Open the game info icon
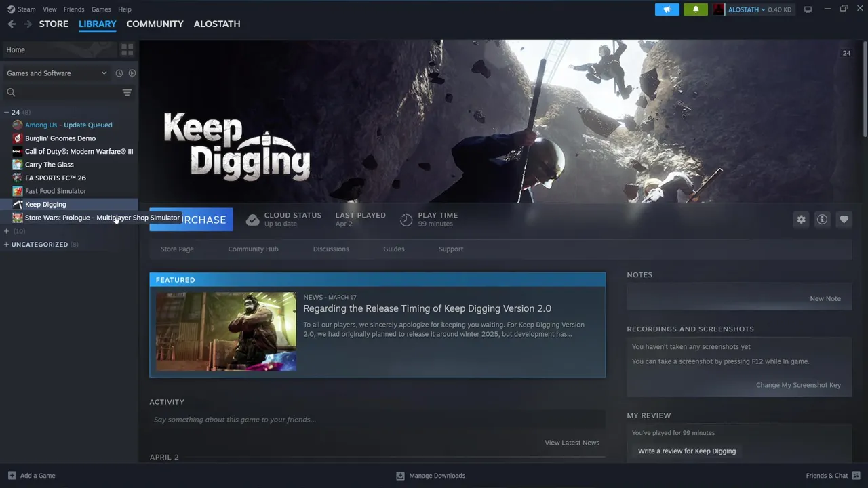Viewport: 868px width, 488px height. [x=822, y=220]
